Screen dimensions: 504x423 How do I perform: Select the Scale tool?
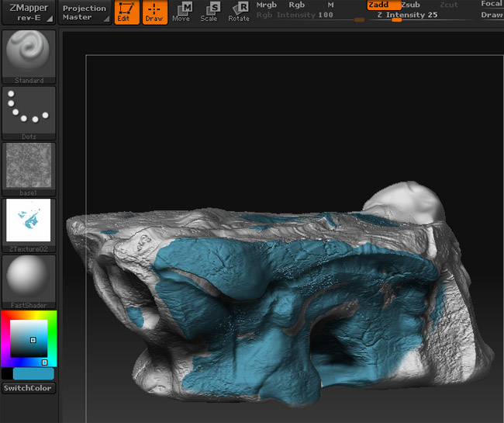coord(210,12)
